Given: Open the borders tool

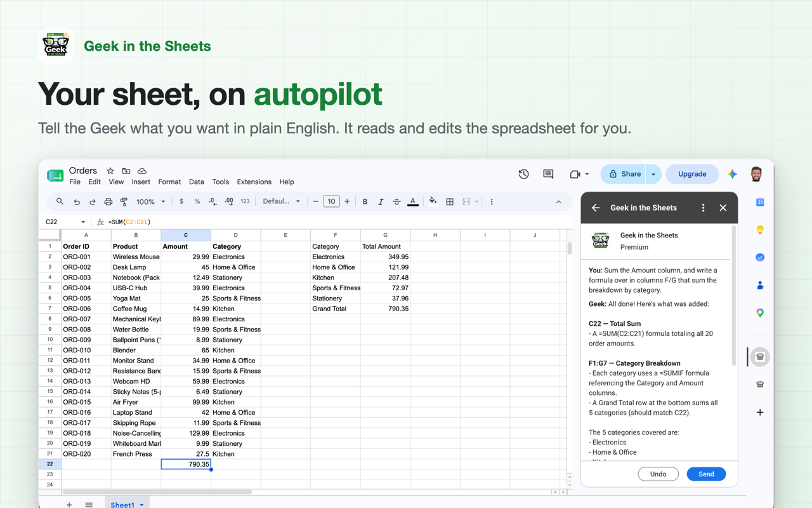Looking at the screenshot, I should click(450, 202).
